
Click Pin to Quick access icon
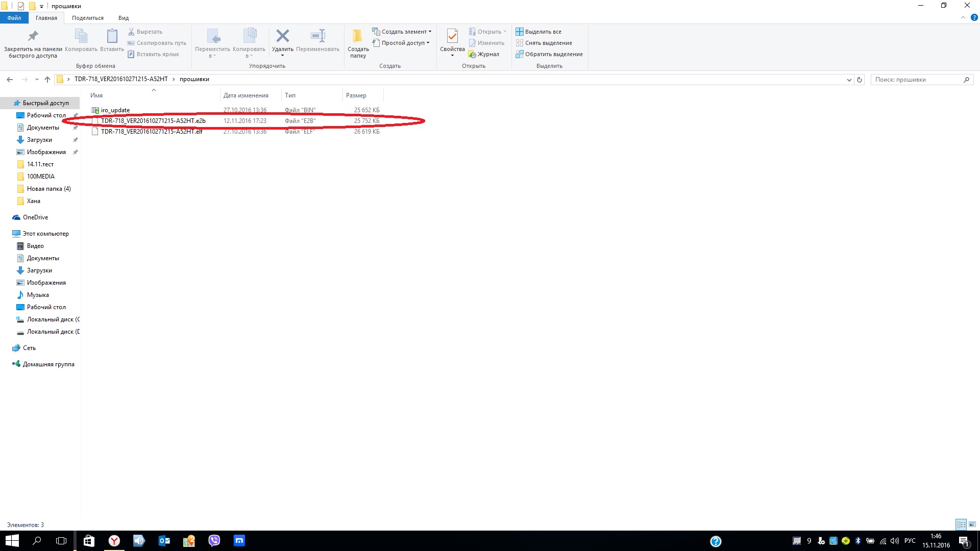pyautogui.click(x=33, y=37)
